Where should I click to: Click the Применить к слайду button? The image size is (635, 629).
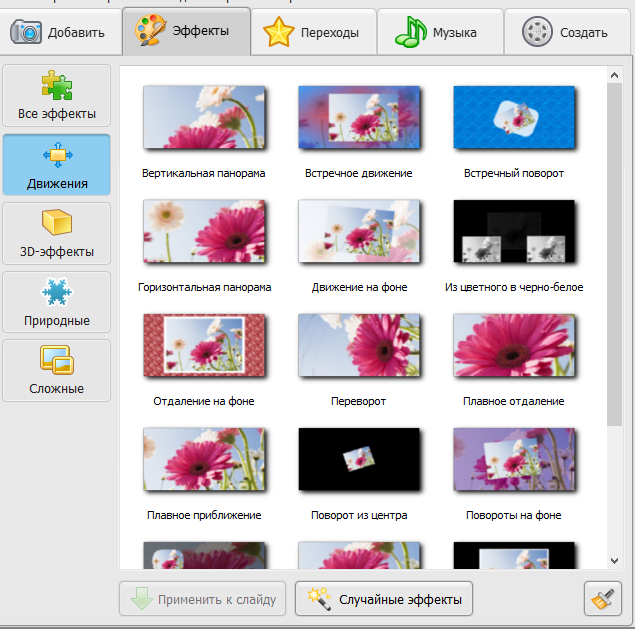click(202, 599)
